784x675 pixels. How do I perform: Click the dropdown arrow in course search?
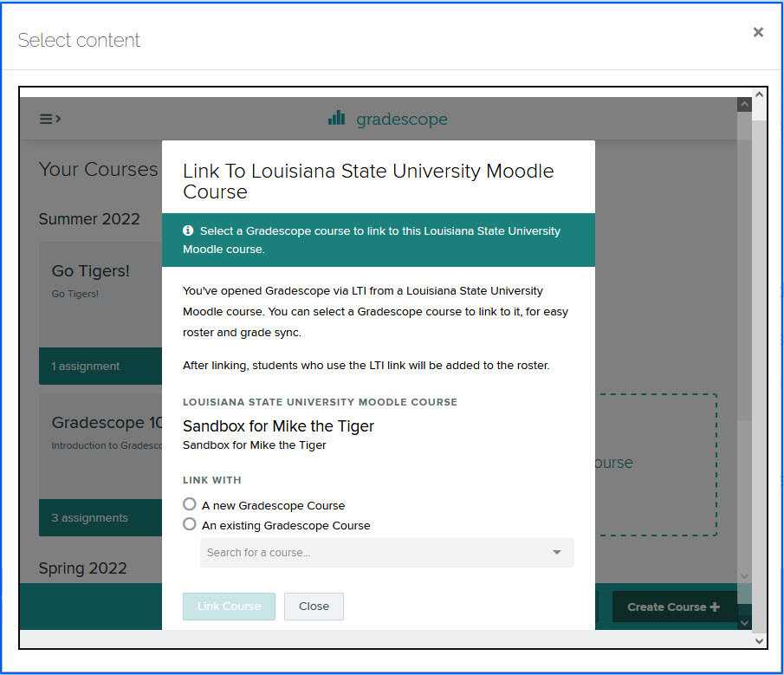556,553
